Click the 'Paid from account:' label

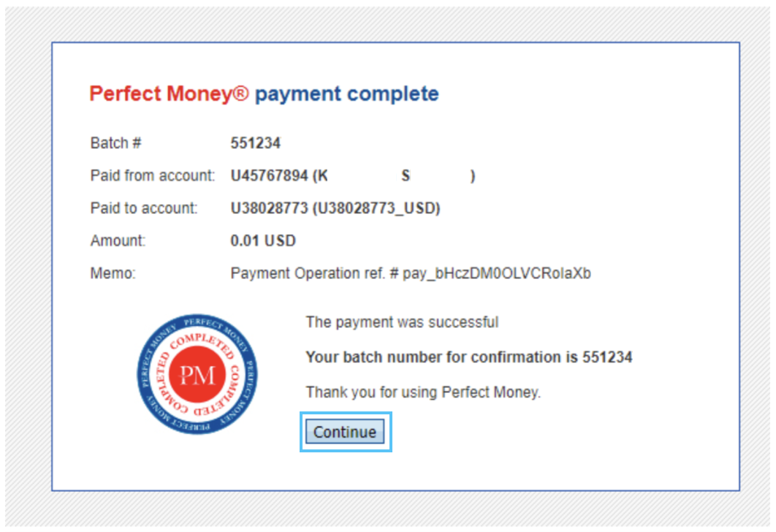(153, 175)
